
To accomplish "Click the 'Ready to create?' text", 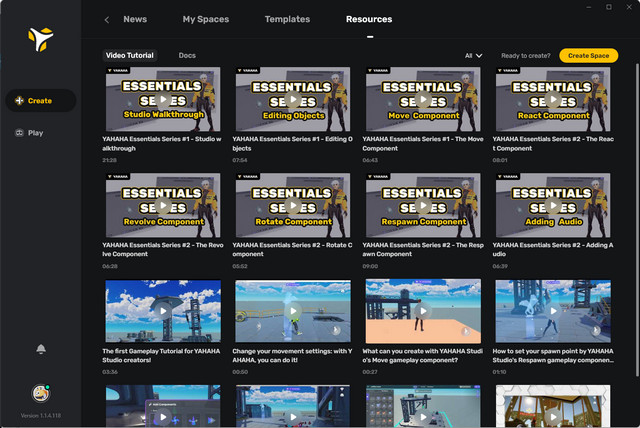I will (x=526, y=56).
